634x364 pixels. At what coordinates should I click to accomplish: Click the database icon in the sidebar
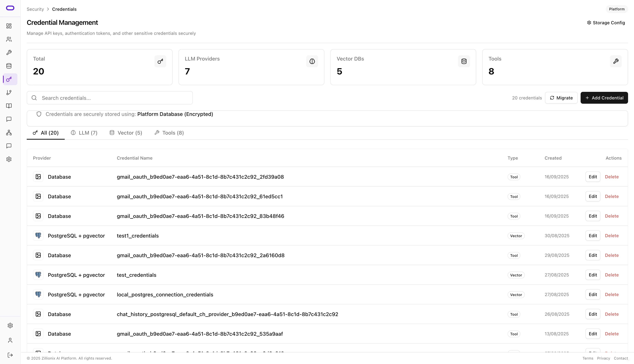(x=9, y=66)
